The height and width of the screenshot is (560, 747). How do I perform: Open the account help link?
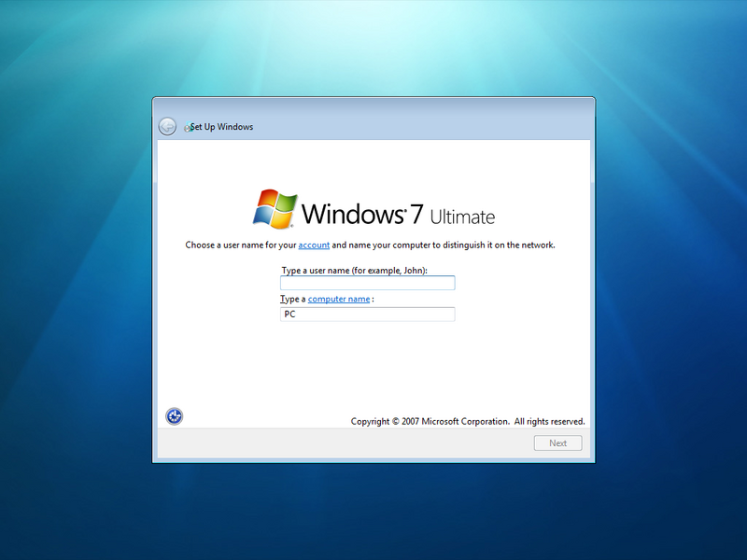pos(314,245)
